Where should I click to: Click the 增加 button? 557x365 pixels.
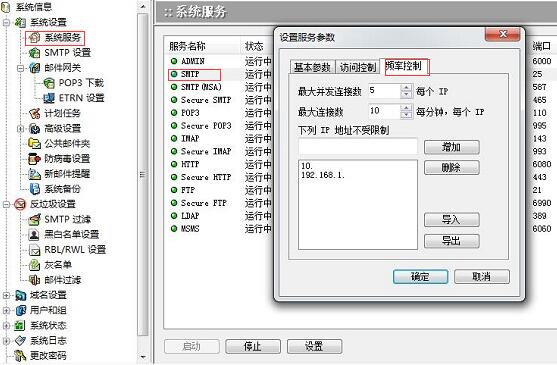[x=451, y=147]
